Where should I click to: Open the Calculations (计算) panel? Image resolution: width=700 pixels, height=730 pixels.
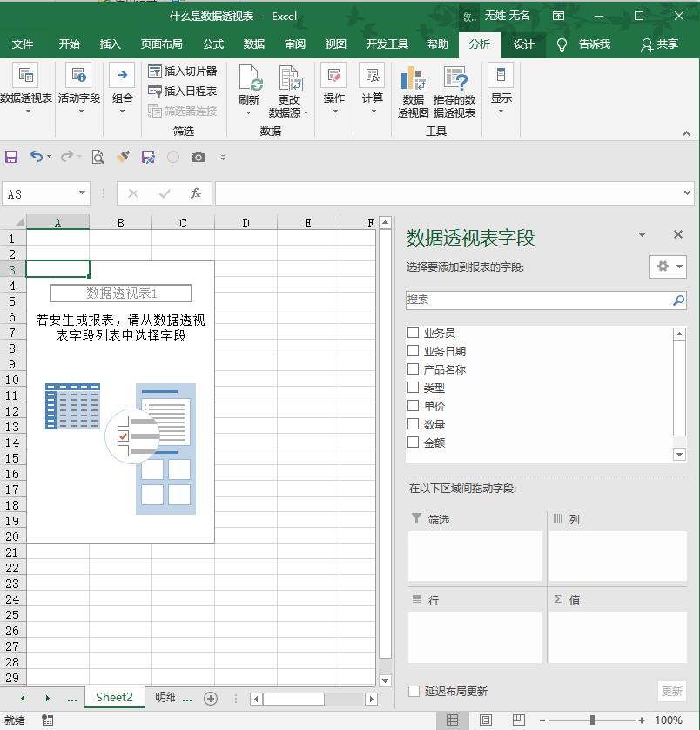(372, 91)
